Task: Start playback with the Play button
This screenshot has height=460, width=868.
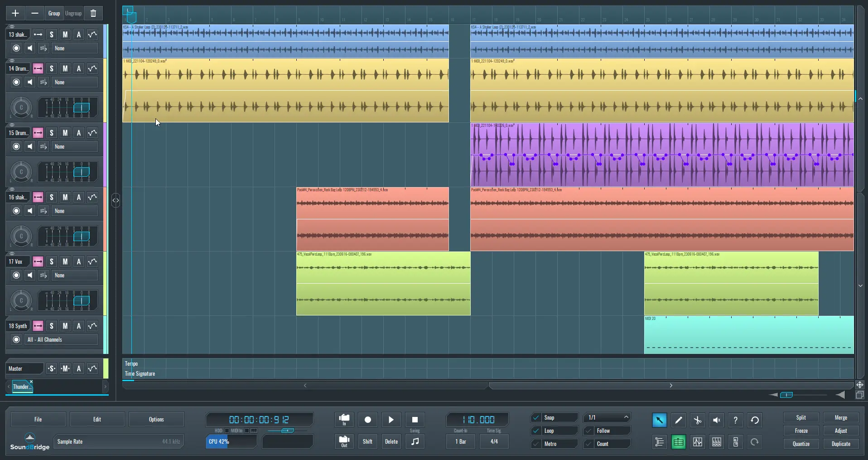Action: 391,420
